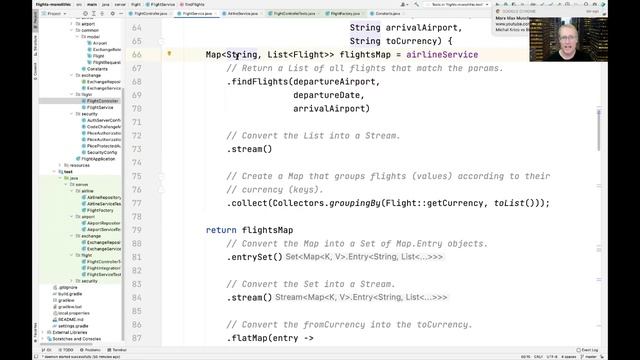Screen dimensions: 640x360
Task: Open CodeChallenge class in tree
Action: 101,127
